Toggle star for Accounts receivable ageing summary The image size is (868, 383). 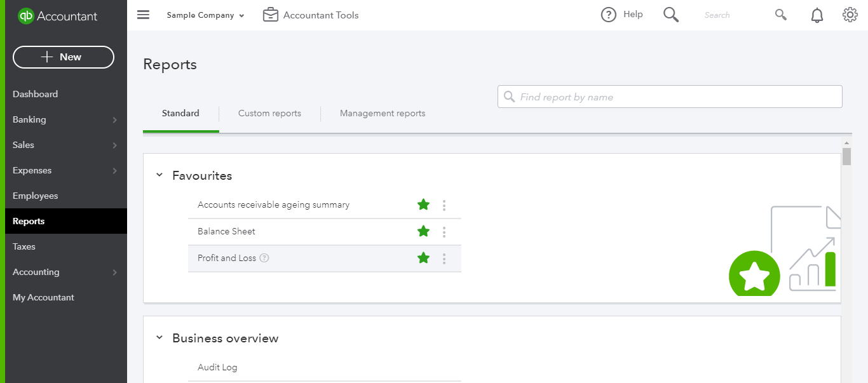423,205
